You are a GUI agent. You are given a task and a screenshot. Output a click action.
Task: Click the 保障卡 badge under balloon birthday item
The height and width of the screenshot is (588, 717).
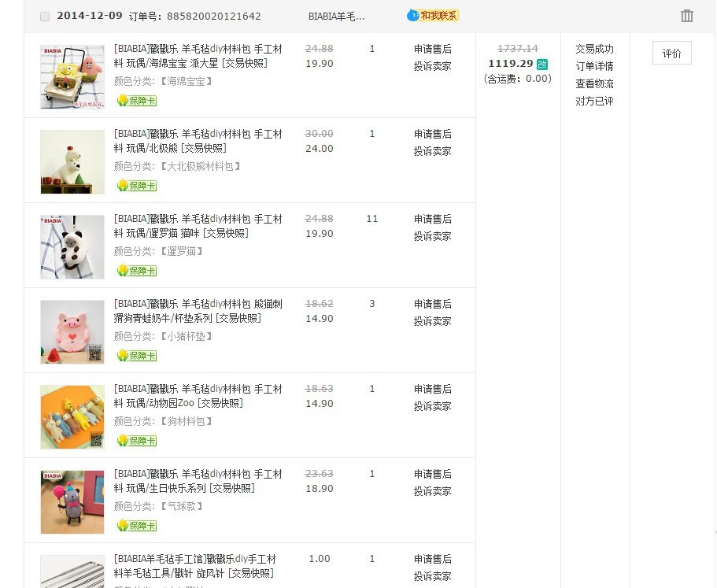(x=137, y=526)
